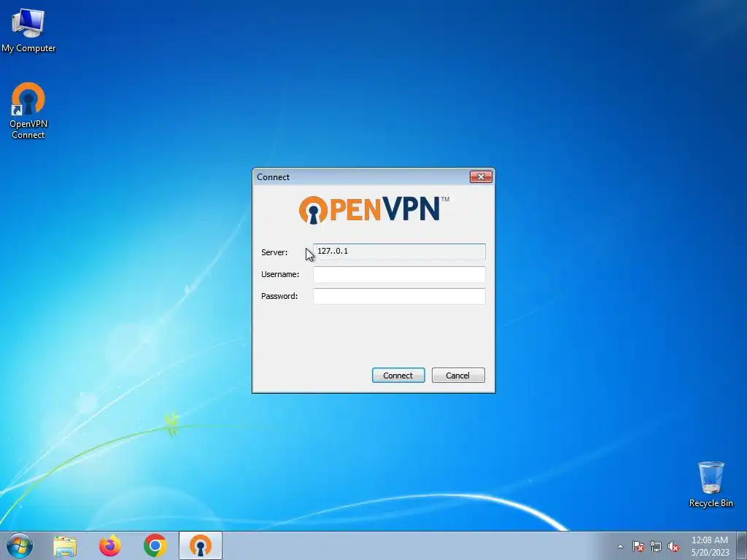This screenshot has height=560, width=747.
Task: Focus the Password input field
Action: click(399, 296)
